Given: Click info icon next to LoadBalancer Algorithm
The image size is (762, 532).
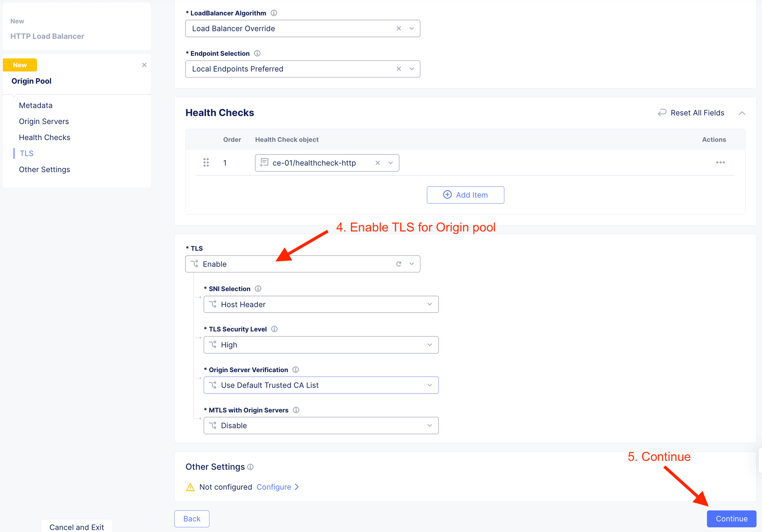Looking at the screenshot, I should click(274, 13).
